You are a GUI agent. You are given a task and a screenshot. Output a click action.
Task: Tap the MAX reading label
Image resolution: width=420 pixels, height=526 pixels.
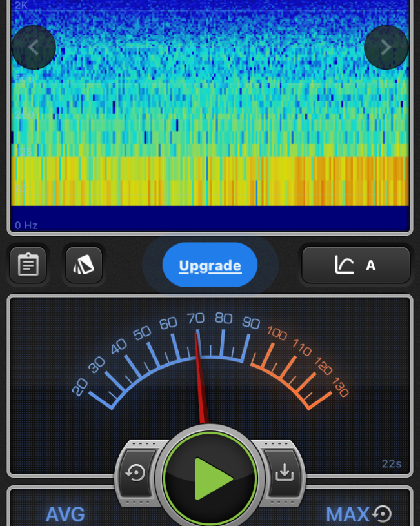[x=347, y=514]
